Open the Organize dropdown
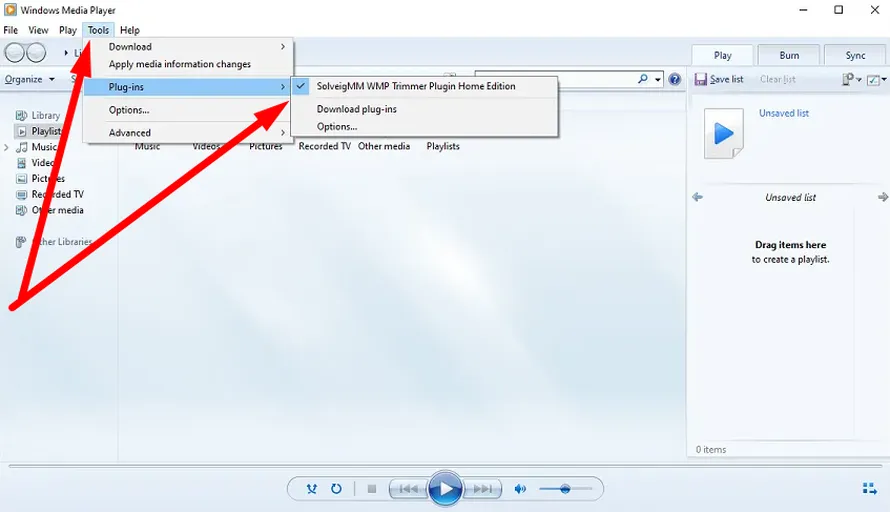This screenshot has height=512, width=890. (x=30, y=79)
